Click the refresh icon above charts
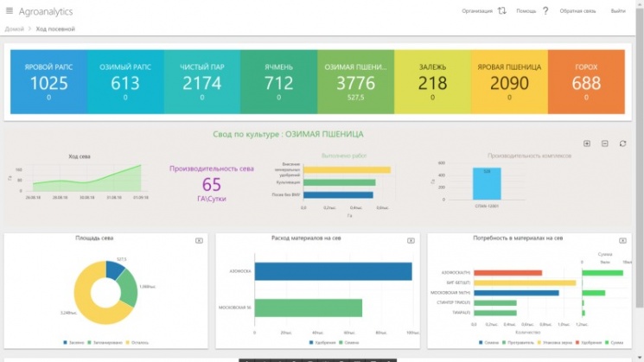644x362 pixels. 622,143
